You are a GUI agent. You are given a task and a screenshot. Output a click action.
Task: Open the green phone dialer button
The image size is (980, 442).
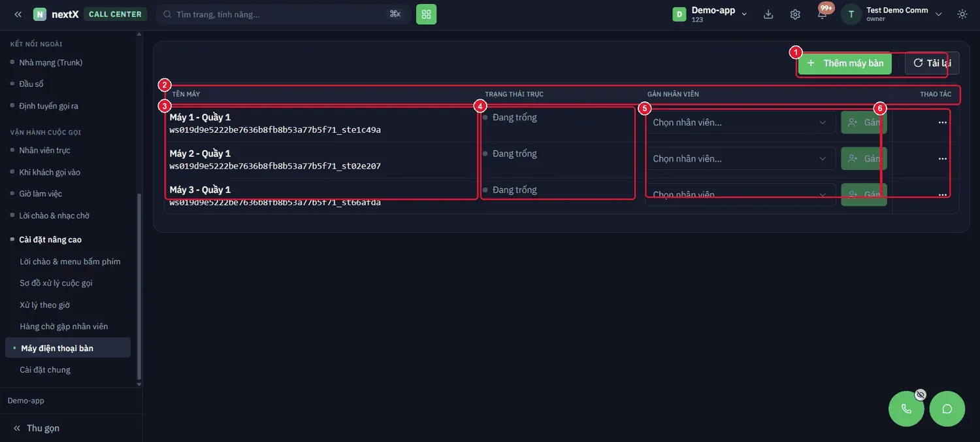click(x=906, y=409)
